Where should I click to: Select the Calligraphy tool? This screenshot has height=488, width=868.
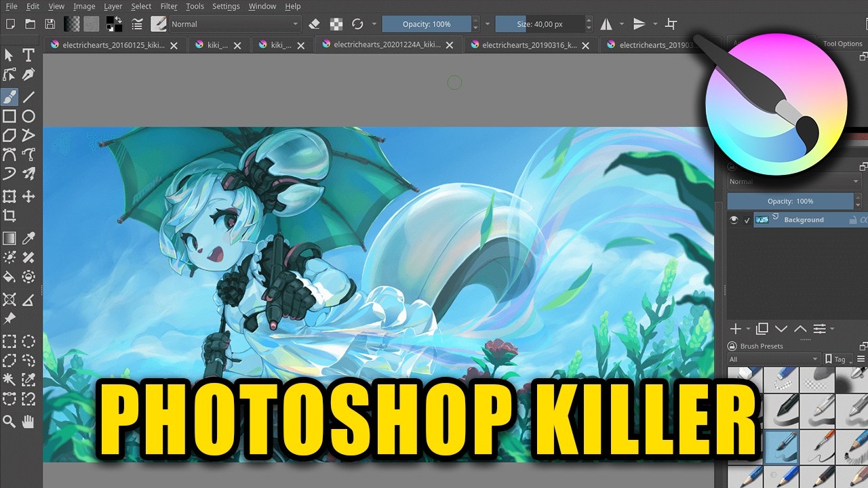[28, 75]
